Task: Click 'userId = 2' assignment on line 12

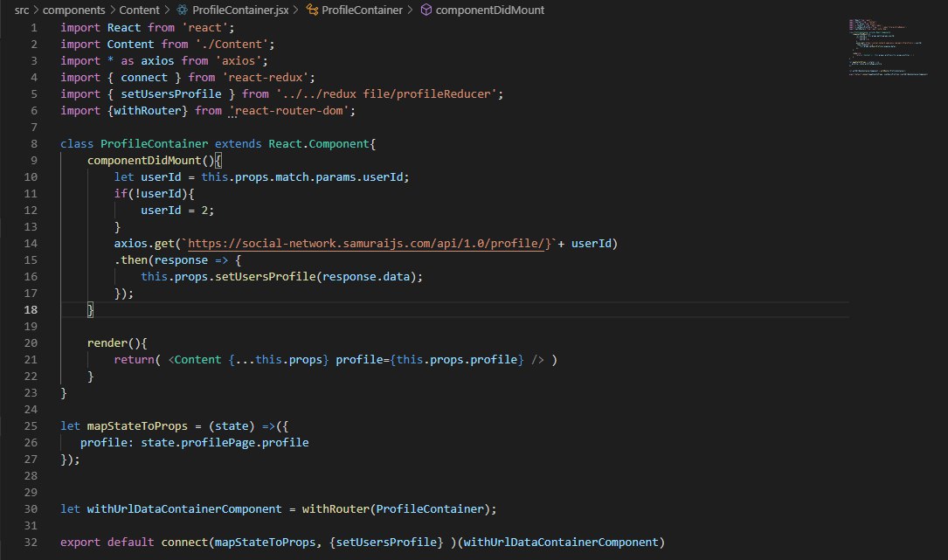Action: [x=174, y=210]
